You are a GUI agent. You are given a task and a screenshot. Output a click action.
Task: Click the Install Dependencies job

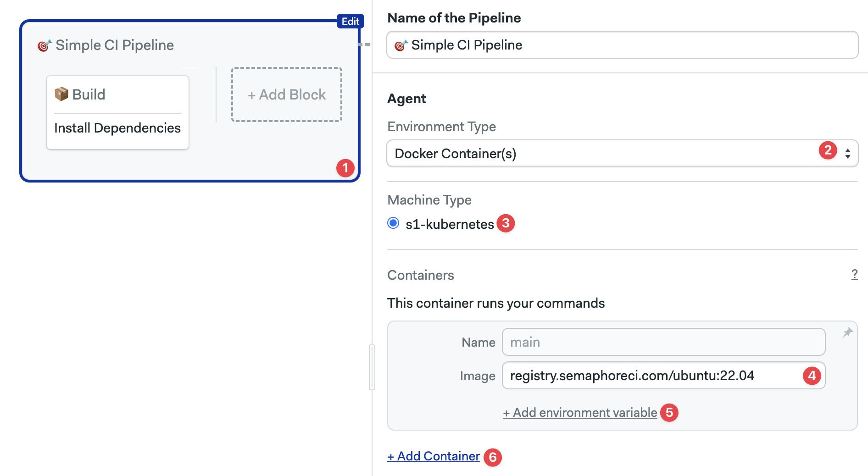point(117,128)
